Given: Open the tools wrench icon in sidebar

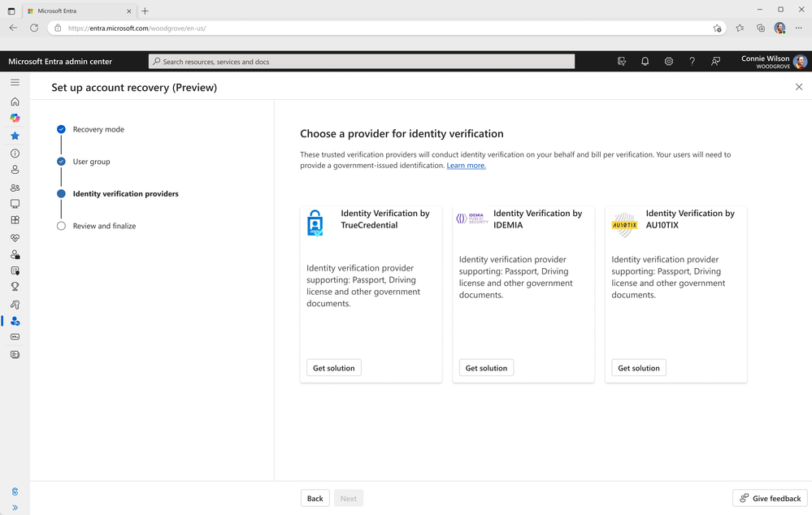Looking at the screenshot, I should tap(15, 305).
